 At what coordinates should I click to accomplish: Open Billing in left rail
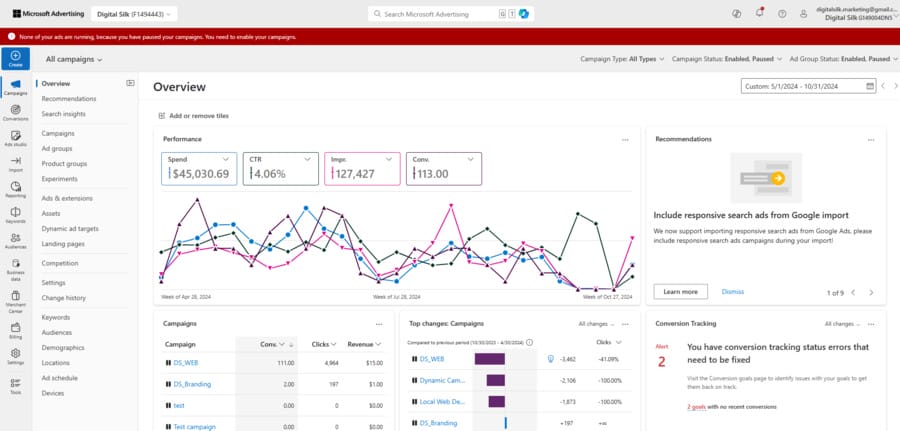(15, 330)
